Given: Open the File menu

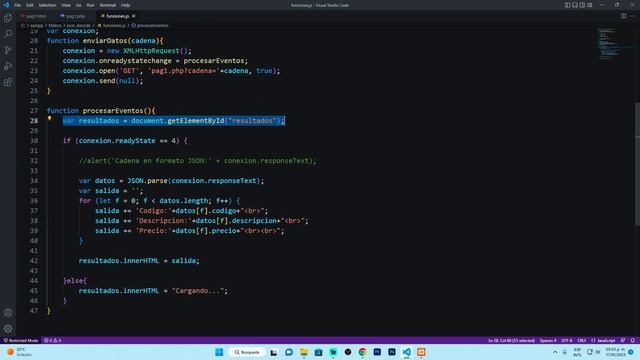Looking at the screenshot, I should click(18, 5).
